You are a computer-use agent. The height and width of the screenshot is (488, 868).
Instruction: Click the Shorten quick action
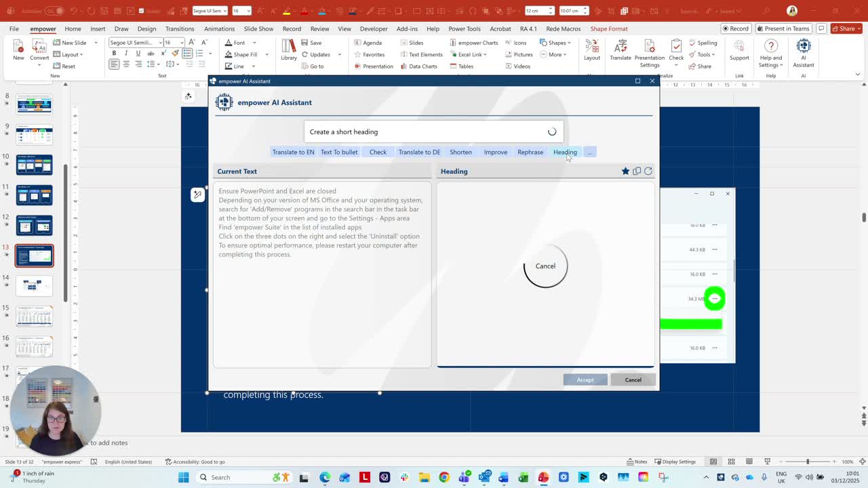[x=460, y=152]
